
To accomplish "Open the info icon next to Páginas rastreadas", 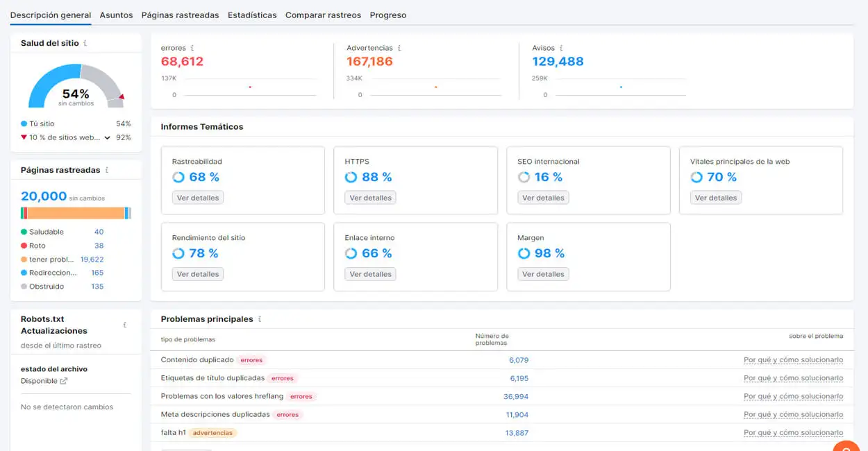I will (x=106, y=170).
